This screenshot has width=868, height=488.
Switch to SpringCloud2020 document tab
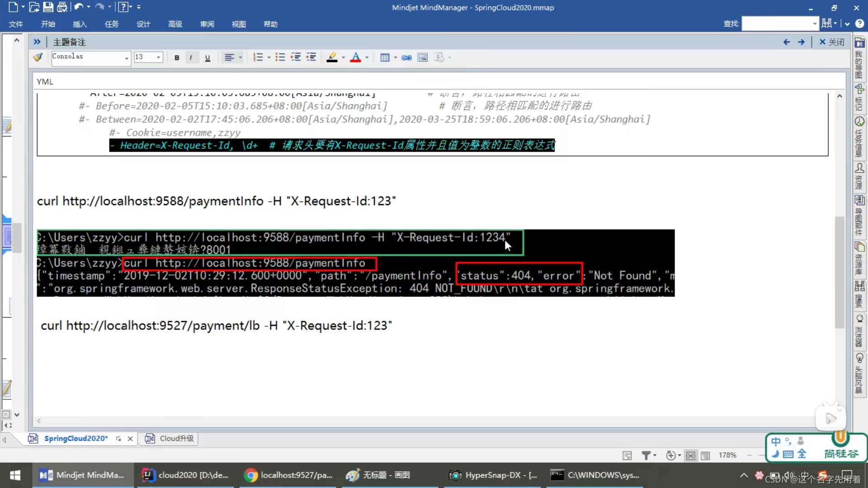pos(76,438)
